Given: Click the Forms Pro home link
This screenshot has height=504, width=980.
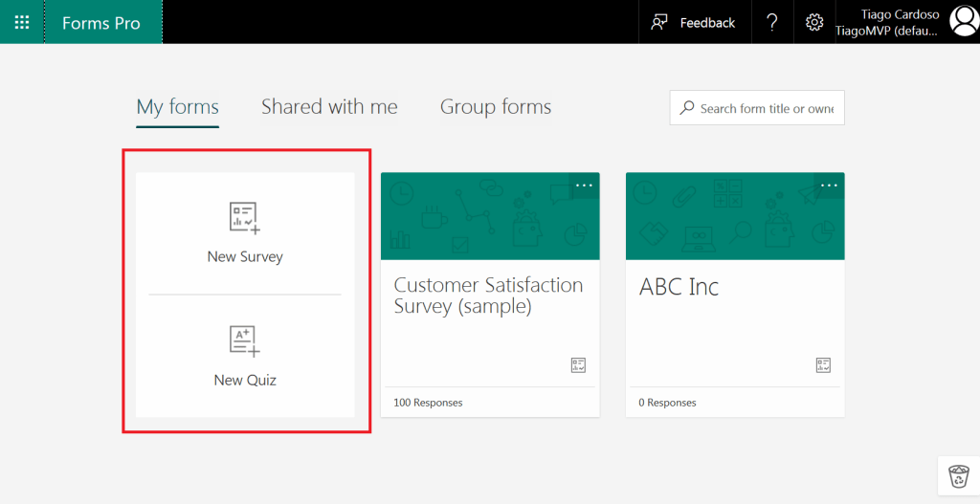Looking at the screenshot, I should point(100,22).
